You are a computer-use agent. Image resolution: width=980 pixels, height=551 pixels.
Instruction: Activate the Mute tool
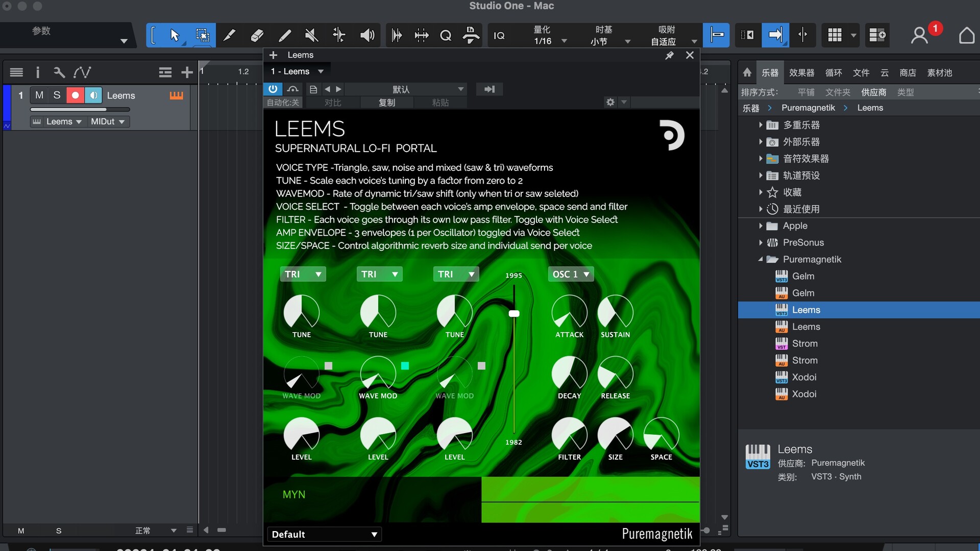click(x=311, y=35)
